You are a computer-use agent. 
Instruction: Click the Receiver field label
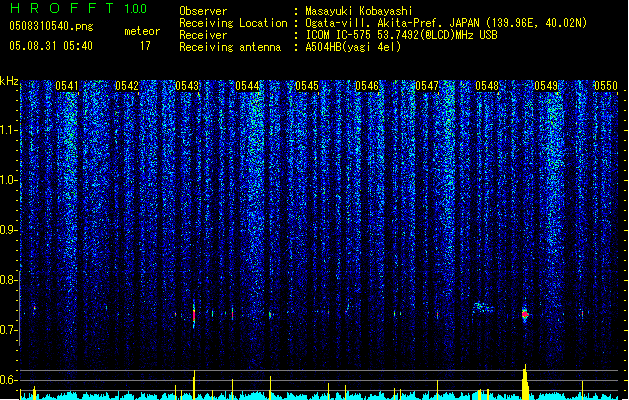pyautogui.click(x=203, y=35)
